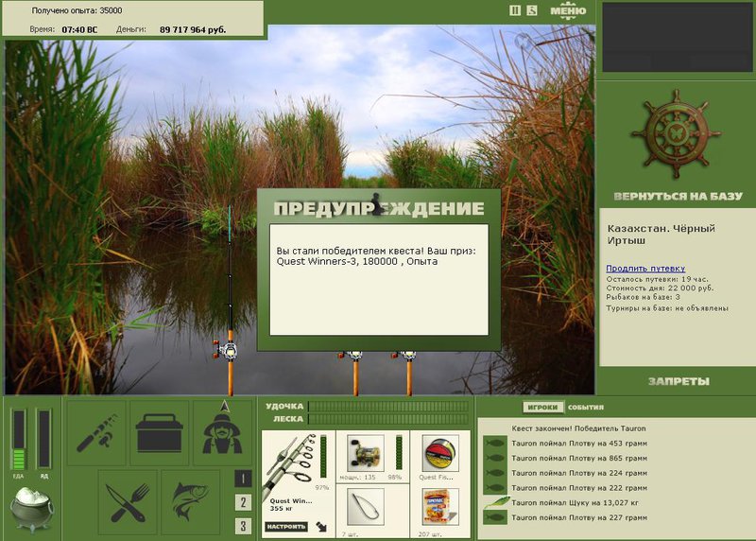Select the hook slot with 7 pieces

[366, 507]
